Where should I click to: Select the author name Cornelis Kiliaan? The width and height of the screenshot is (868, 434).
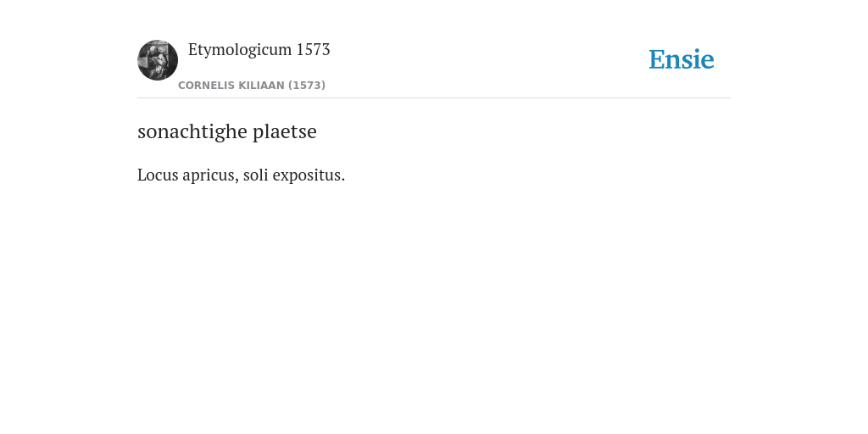click(x=231, y=86)
